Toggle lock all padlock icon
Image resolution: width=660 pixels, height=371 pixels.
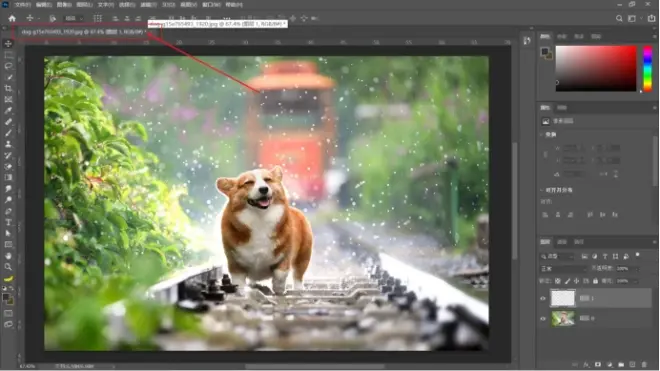[595, 281]
